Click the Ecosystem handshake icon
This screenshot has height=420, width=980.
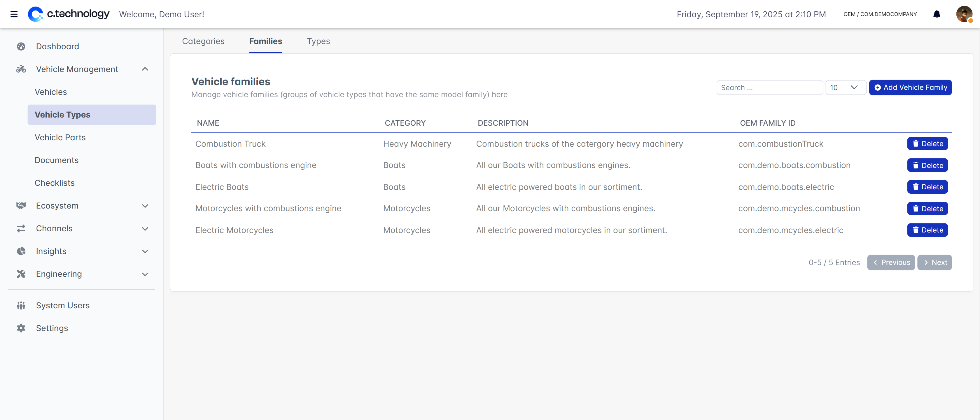21,206
